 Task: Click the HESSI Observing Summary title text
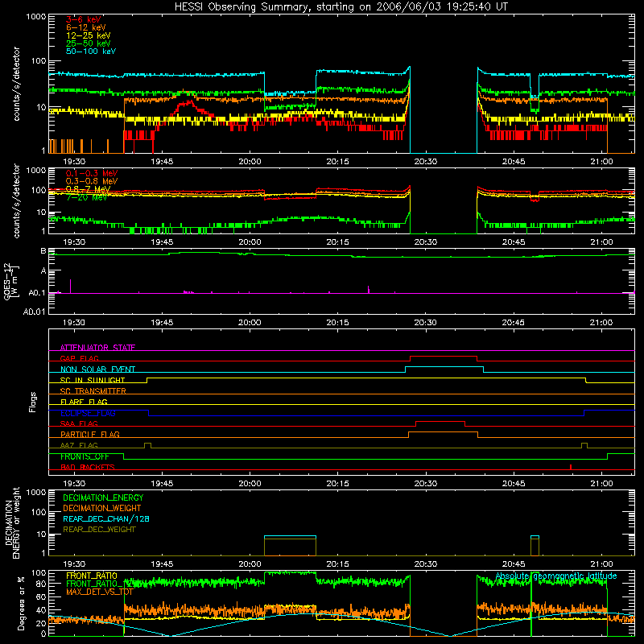click(x=341, y=7)
